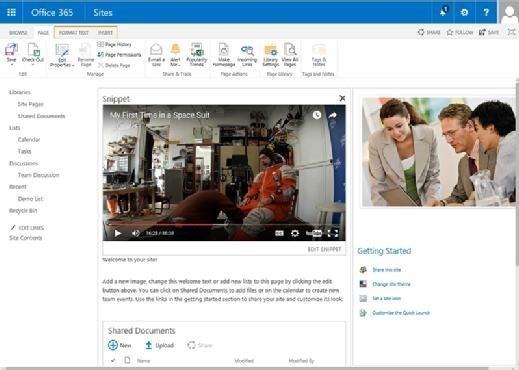Open notifications bell in header

coord(443,12)
